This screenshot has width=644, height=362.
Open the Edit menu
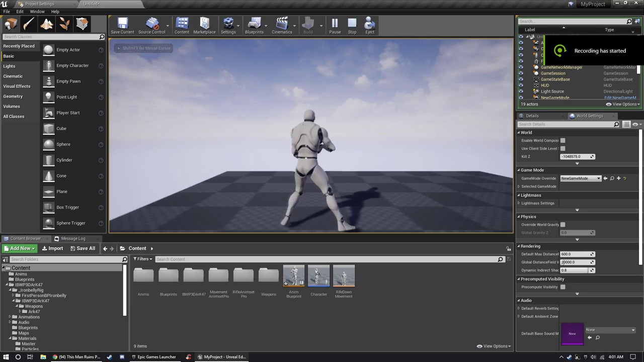[x=20, y=12]
